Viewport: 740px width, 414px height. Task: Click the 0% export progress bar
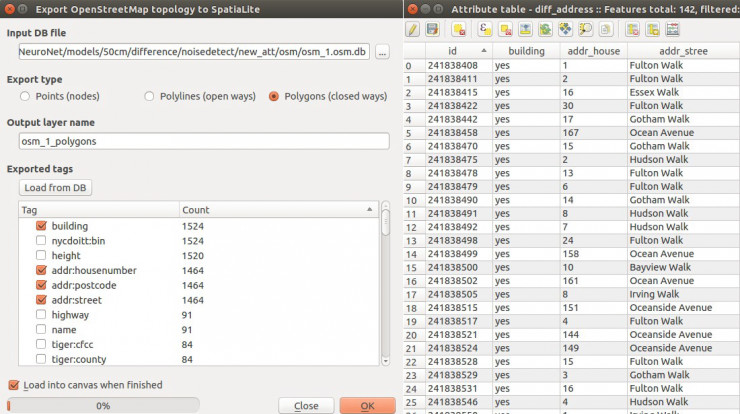coord(103,406)
